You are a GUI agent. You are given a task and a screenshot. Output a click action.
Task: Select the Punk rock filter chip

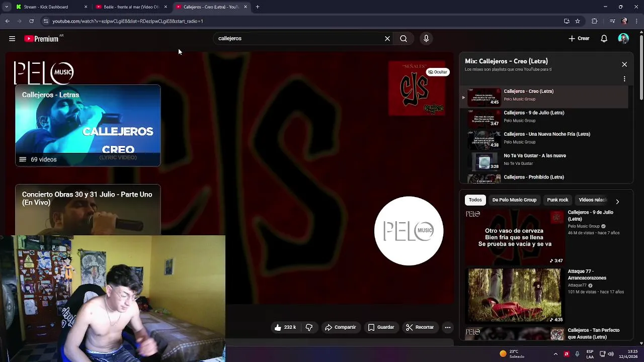[557, 200]
